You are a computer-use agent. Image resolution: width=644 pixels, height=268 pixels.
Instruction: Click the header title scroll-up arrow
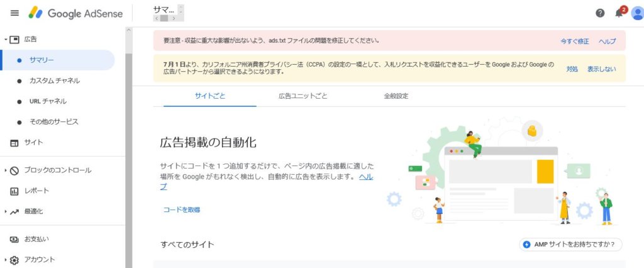181,6
